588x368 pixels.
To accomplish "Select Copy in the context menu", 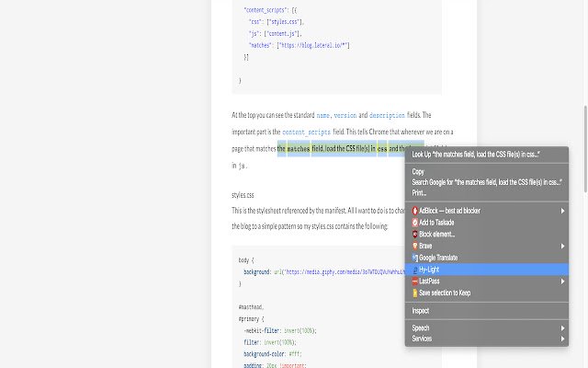I will 487,172.
